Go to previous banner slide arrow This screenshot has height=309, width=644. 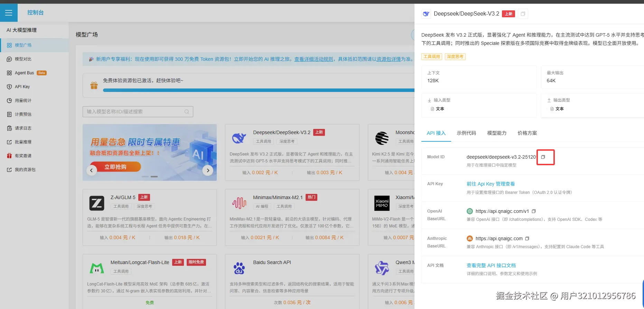[x=91, y=170]
